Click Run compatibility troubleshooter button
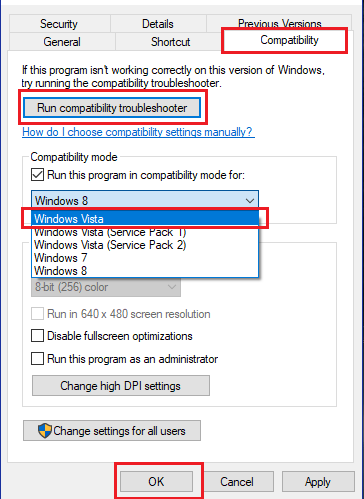364x499 pixels. click(112, 108)
